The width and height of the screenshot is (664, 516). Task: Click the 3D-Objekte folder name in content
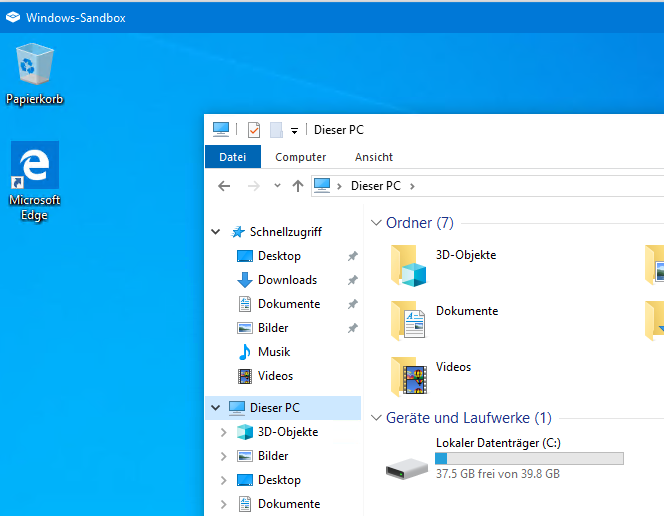(466, 255)
